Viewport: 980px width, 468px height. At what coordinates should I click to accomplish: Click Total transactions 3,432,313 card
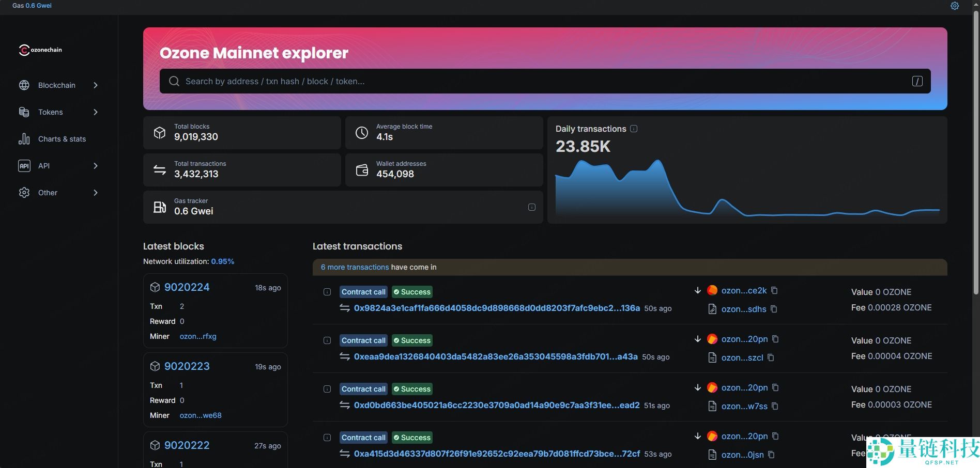click(242, 170)
